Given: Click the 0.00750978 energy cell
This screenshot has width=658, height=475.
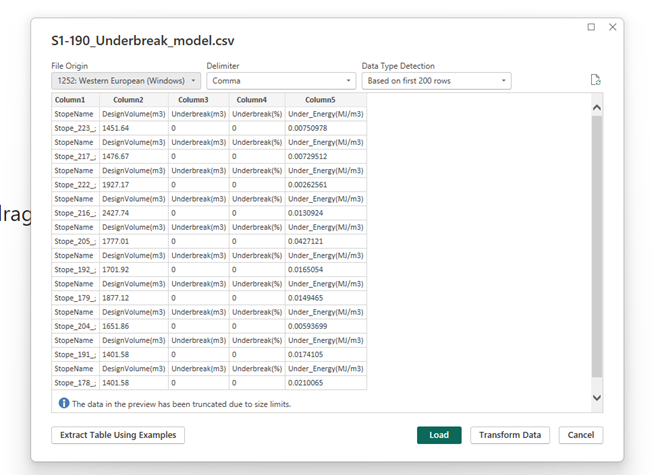Looking at the screenshot, I should pos(326,128).
